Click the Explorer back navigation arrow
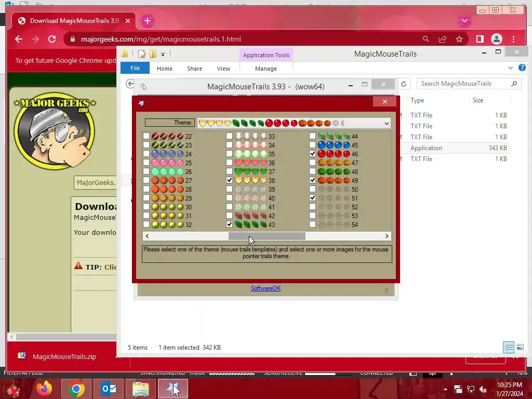Screen dimensions: 532x399 point(130,84)
